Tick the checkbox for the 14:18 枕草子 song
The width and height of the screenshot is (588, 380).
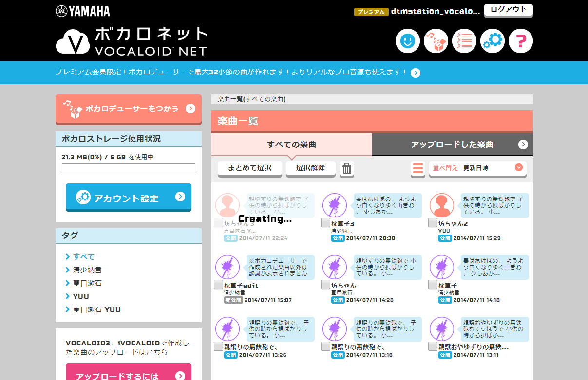click(433, 285)
